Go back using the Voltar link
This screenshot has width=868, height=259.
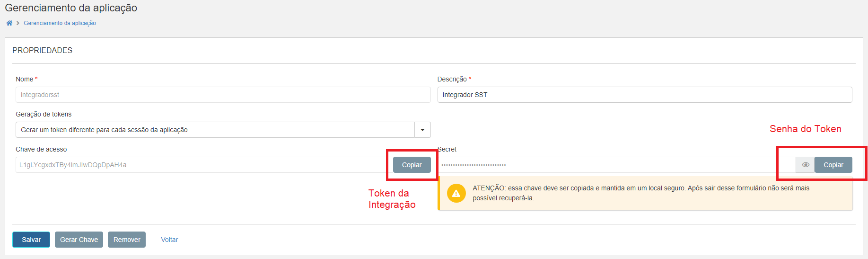[x=169, y=240]
